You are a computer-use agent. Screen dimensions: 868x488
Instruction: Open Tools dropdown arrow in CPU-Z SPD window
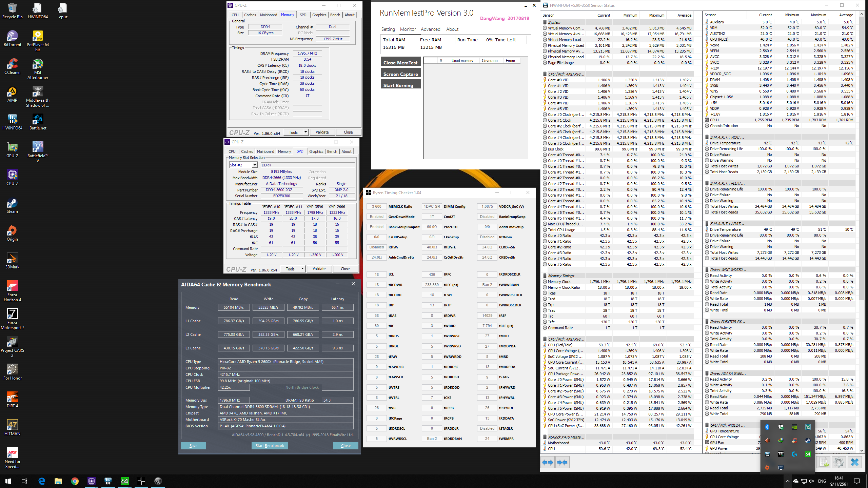(x=302, y=269)
